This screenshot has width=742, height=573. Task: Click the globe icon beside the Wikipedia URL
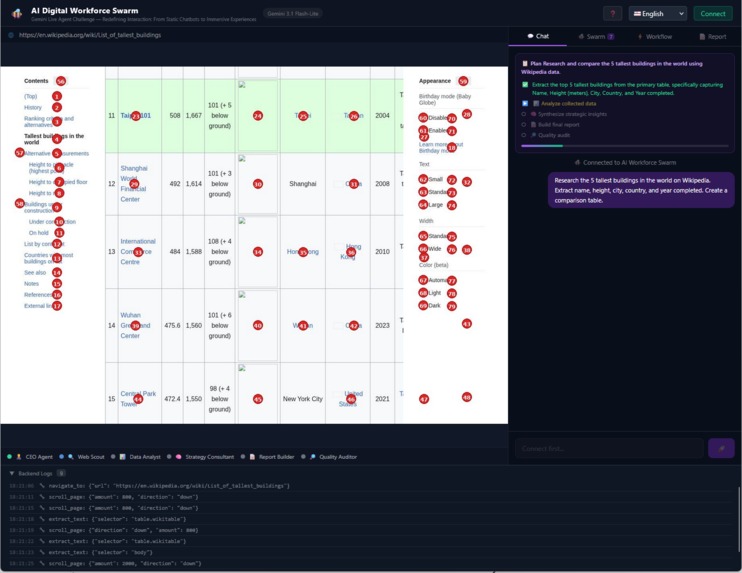11,35
